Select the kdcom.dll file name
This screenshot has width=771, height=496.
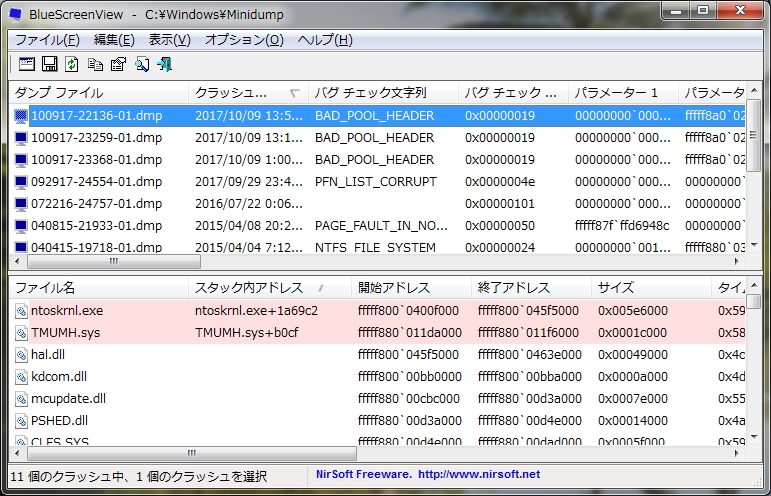tap(59, 377)
